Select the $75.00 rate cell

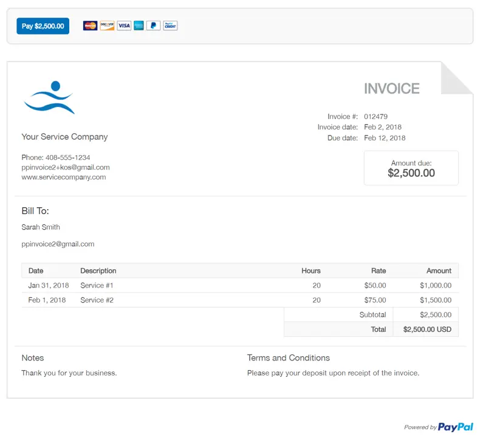[375, 300]
